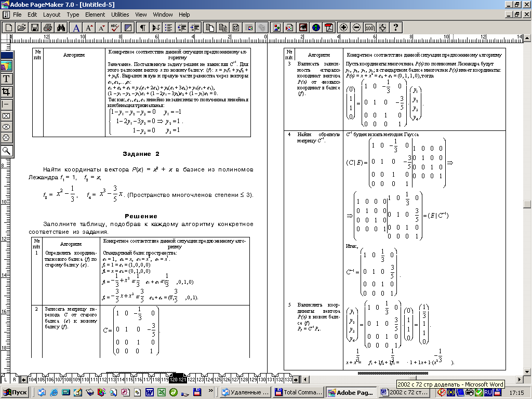Click the New document toolbar icon
Viewport: 532px width, 399px height.
9,28
